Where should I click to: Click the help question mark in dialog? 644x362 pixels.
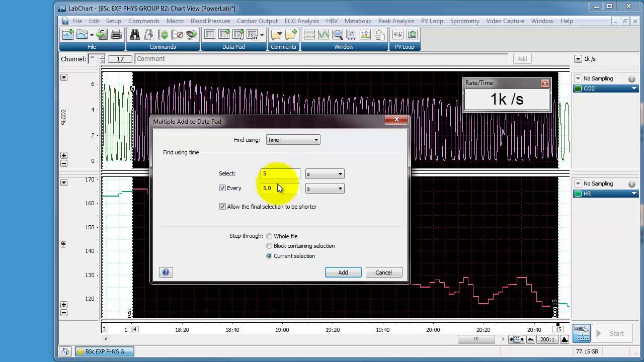pyautogui.click(x=166, y=272)
